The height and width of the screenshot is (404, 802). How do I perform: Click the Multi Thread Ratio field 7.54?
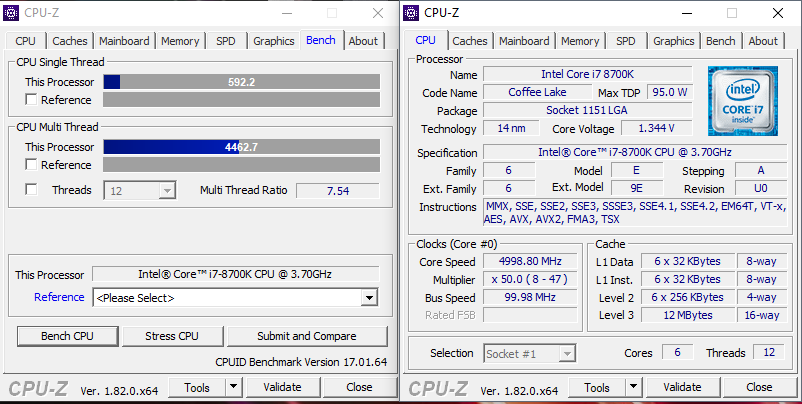click(338, 191)
